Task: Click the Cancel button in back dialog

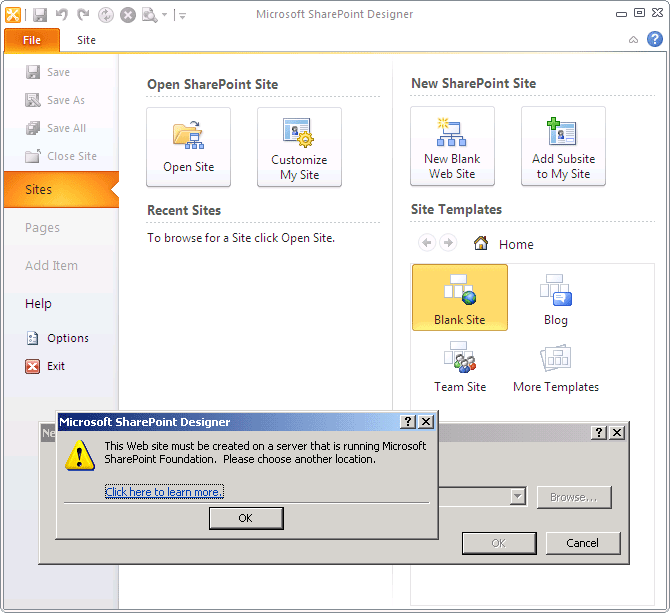Action: [x=583, y=543]
